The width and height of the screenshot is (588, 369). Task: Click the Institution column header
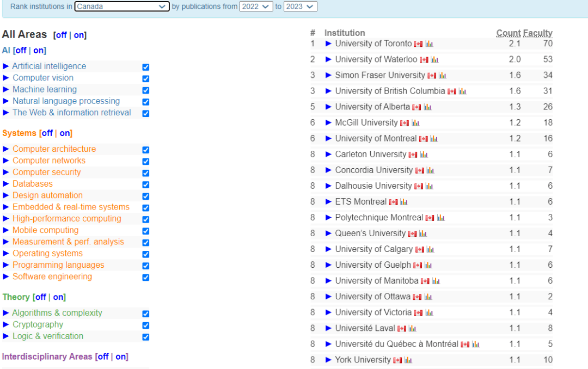(x=345, y=33)
